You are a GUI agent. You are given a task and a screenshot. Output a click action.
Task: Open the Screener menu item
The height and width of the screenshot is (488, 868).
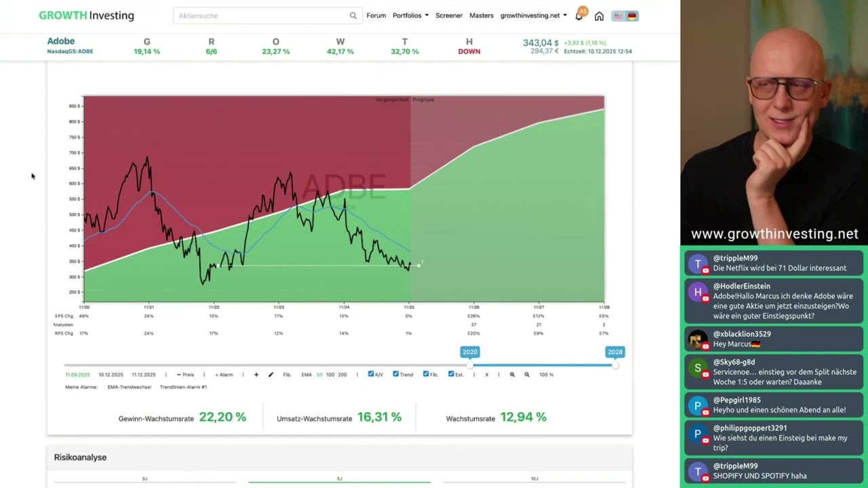click(x=449, y=16)
